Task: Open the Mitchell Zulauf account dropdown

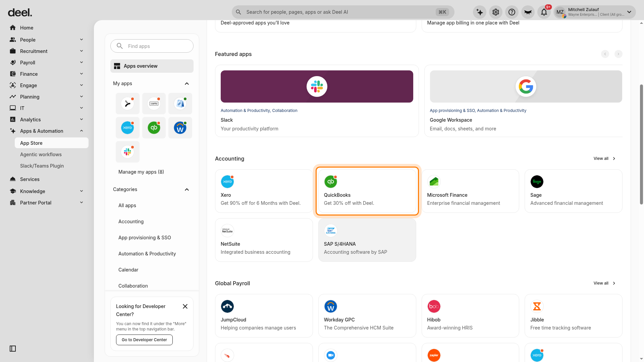Action: tap(594, 12)
